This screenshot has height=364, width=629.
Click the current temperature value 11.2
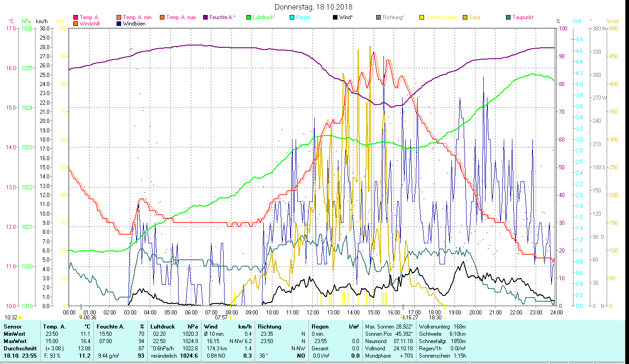click(86, 355)
